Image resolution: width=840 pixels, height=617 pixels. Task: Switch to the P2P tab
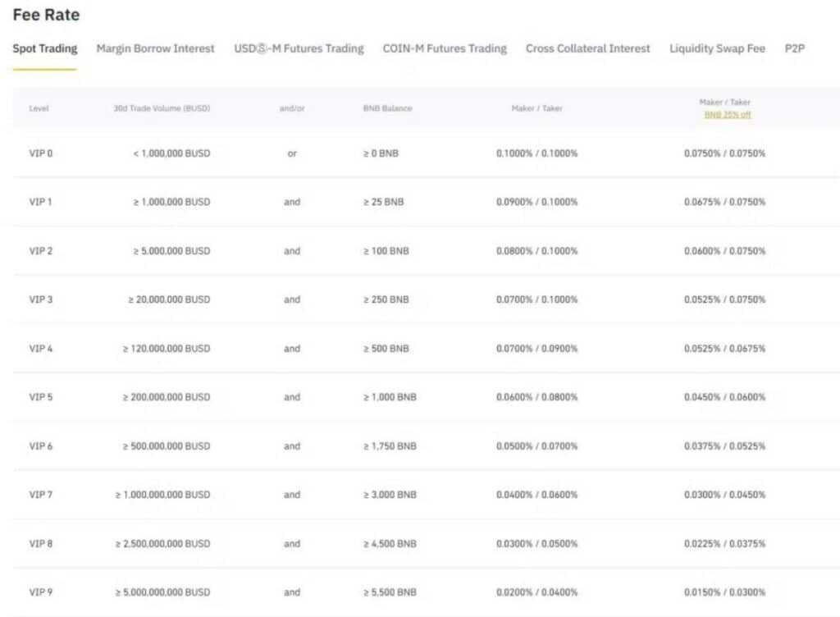point(793,48)
